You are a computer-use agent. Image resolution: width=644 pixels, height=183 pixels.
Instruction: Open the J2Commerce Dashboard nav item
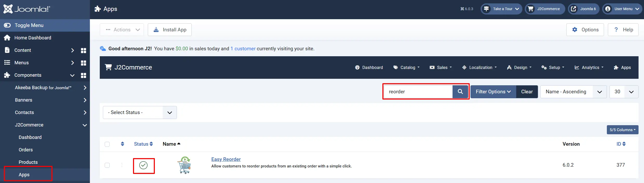pos(369,67)
